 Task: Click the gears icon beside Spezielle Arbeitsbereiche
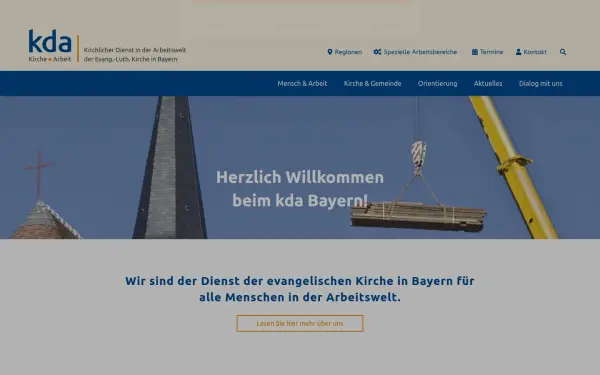(377, 52)
